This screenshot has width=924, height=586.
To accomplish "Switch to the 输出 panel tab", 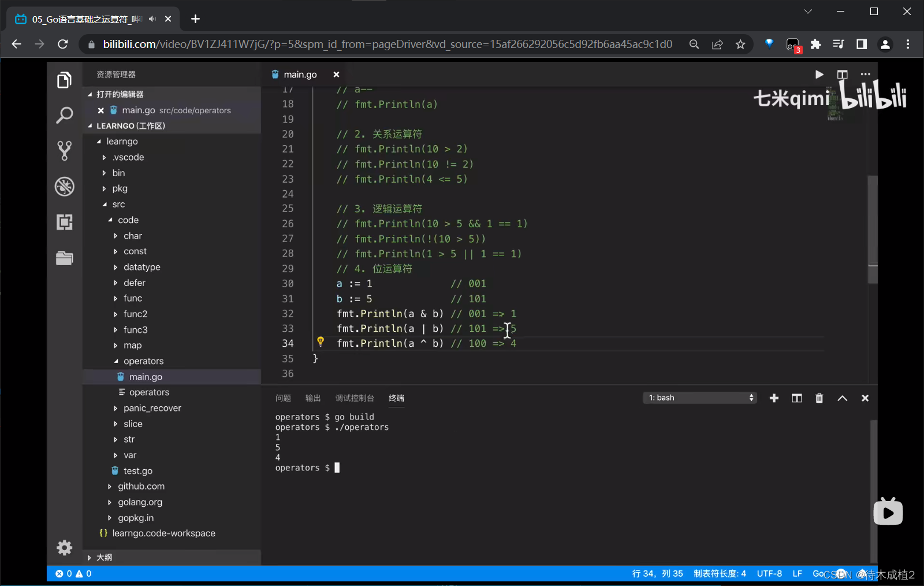I will [x=313, y=398].
